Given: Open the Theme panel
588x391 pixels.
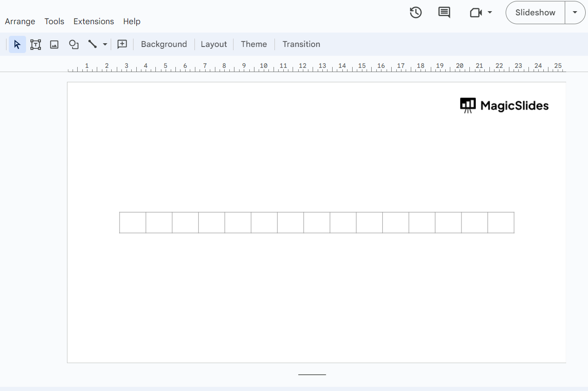Looking at the screenshot, I should (x=254, y=44).
